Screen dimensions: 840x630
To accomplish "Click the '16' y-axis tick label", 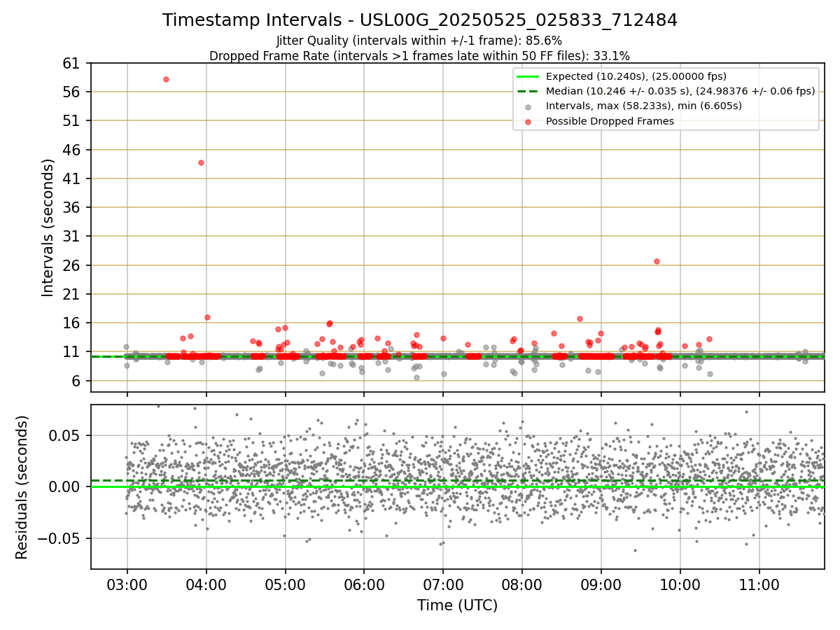I will click(x=72, y=323).
